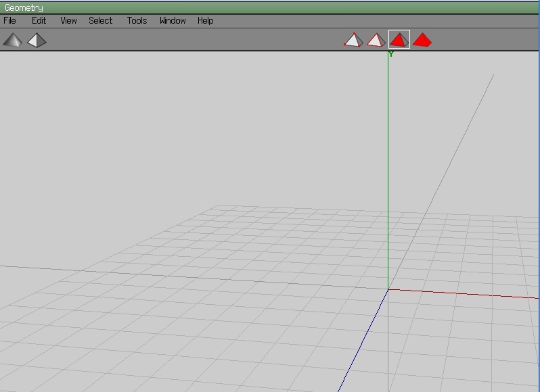Image resolution: width=540 pixels, height=392 pixels.
Task: Switch to flat shaded pyramid display
Action: [37, 40]
